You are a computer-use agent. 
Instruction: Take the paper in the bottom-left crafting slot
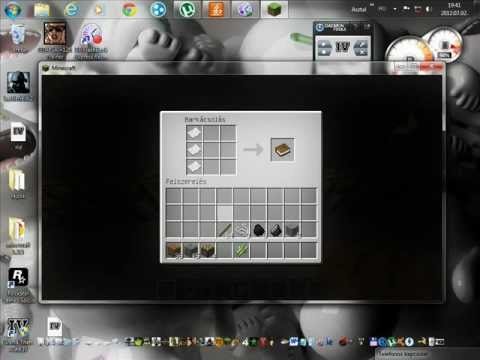[x=194, y=166]
